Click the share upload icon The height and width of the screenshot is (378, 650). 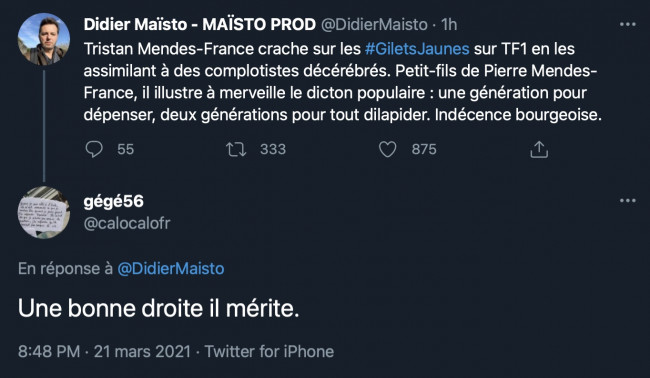[539, 149]
